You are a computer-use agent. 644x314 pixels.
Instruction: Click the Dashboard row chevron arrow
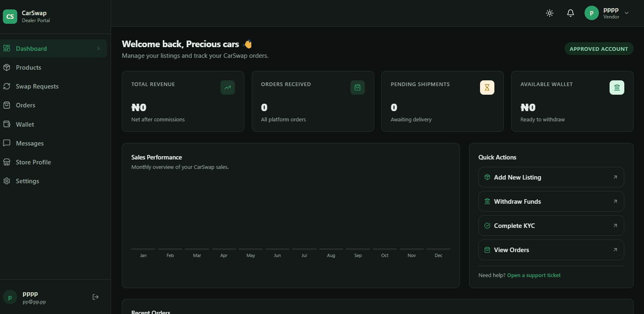[98, 48]
